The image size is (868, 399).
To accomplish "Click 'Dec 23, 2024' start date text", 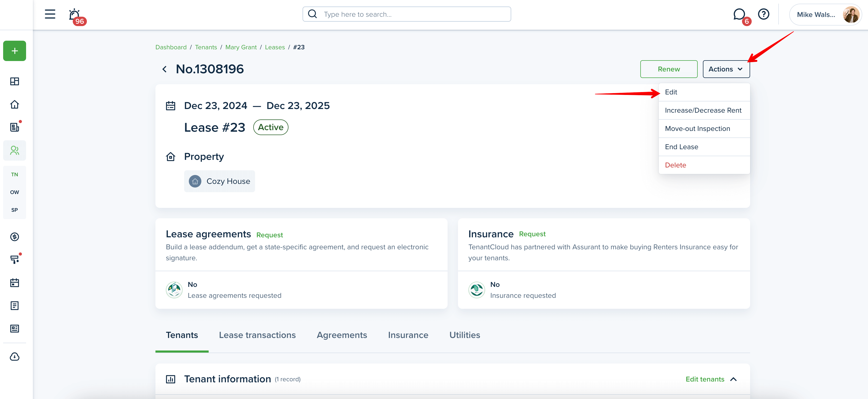I will 216,106.
